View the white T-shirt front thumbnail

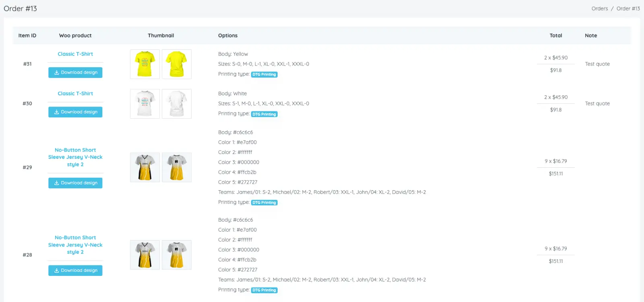[145, 104]
